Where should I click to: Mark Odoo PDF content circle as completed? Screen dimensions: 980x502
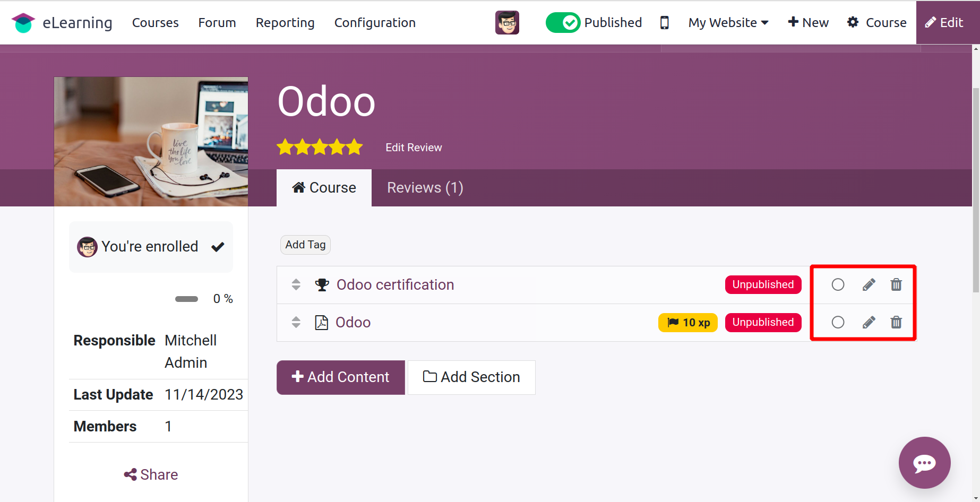pyautogui.click(x=838, y=322)
